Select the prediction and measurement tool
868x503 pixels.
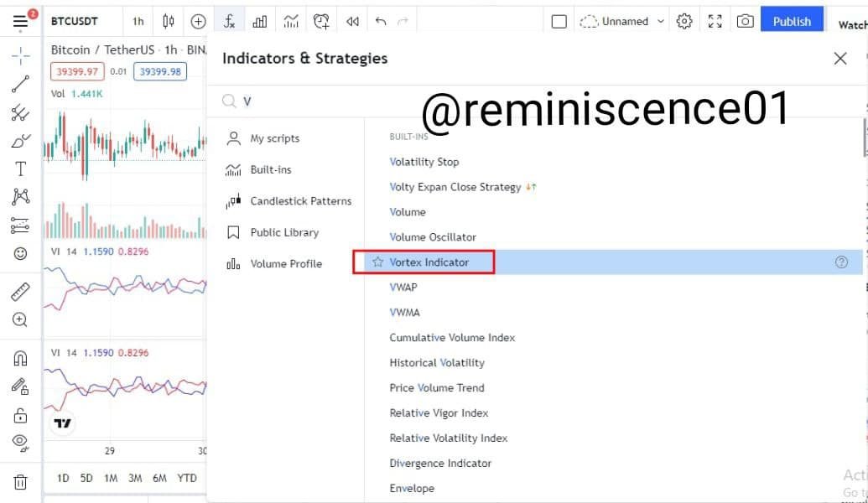(20, 226)
